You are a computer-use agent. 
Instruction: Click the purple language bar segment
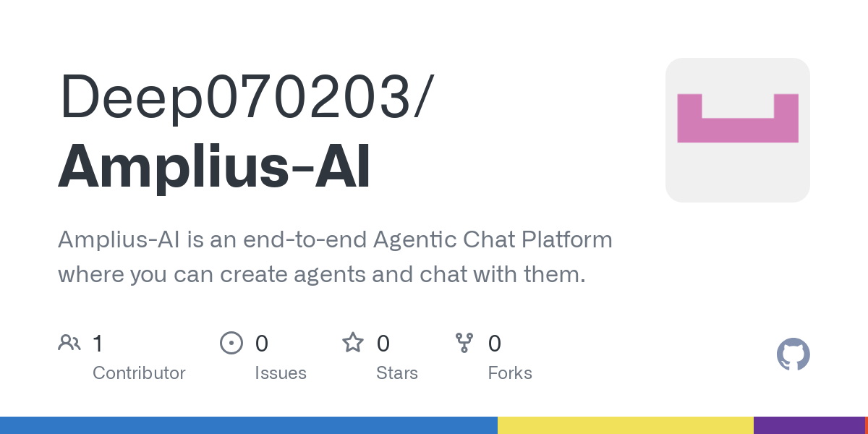coord(809,425)
